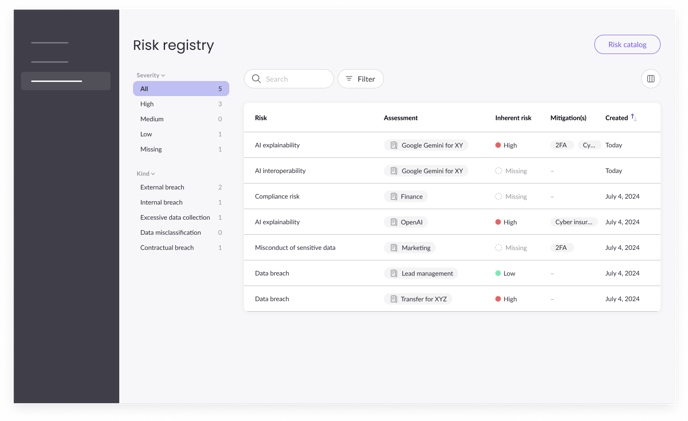This screenshot has height=421, width=688.
Task: Open Data breach risk for Lead management
Action: [x=452, y=273]
